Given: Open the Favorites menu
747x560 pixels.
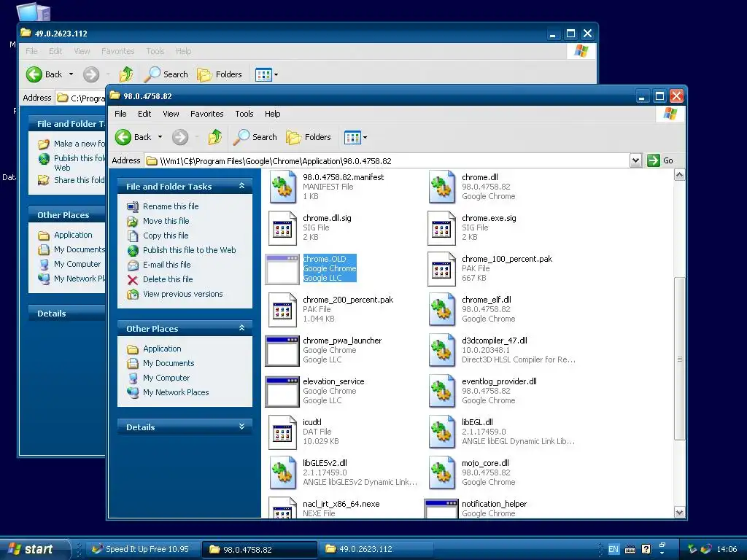Looking at the screenshot, I should click(206, 114).
